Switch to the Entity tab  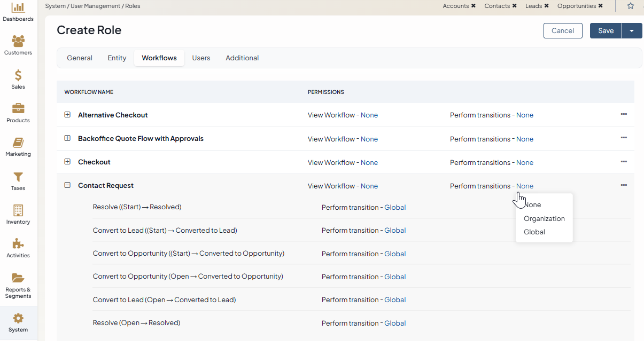[x=117, y=58]
